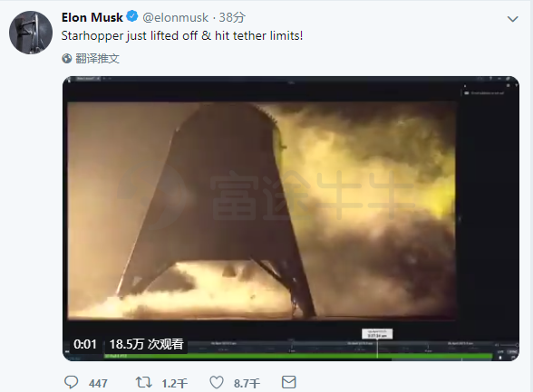Open the 38分 timestamp link
Image resolution: width=533 pixels, height=392 pixels.
click(232, 17)
